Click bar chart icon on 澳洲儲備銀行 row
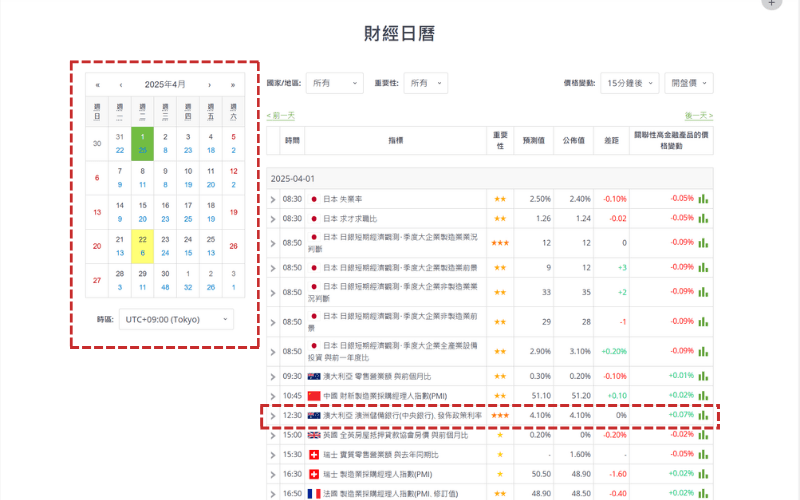This screenshot has height=500, width=800. (x=704, y=415)
